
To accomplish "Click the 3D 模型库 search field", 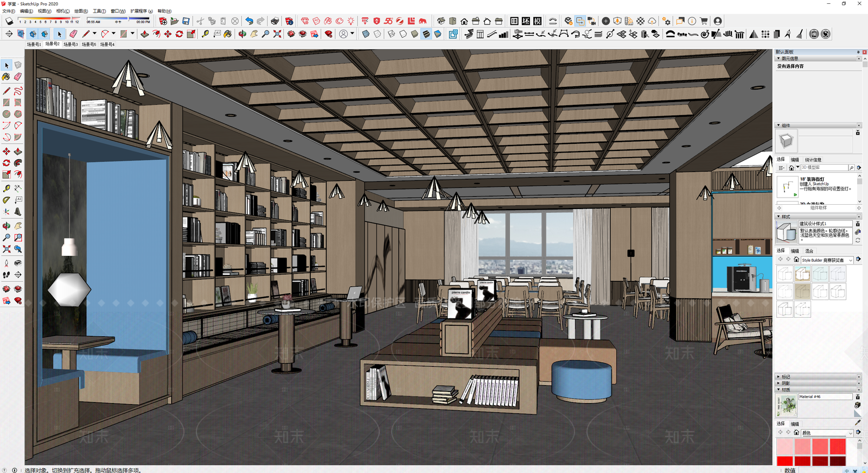I will [824, 168].
